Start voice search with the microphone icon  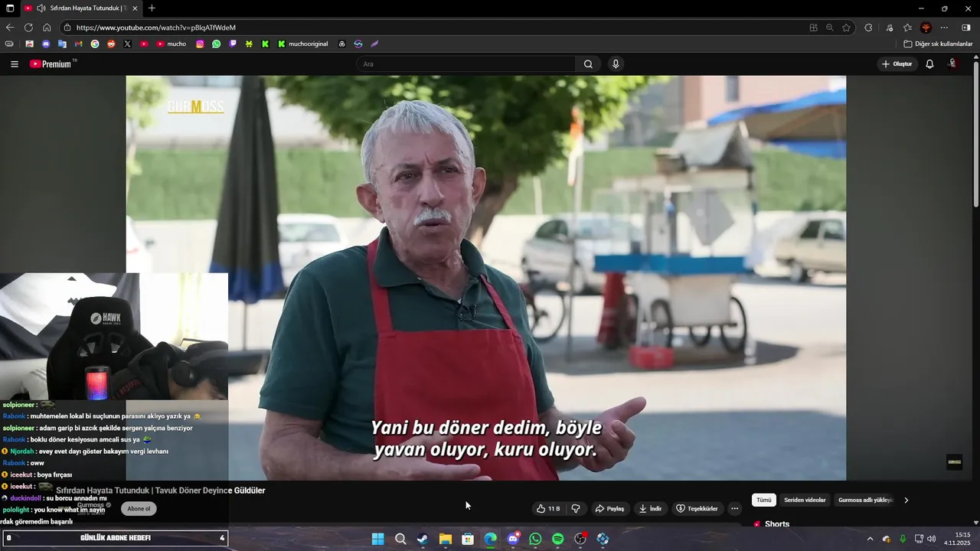click(616, 64)
